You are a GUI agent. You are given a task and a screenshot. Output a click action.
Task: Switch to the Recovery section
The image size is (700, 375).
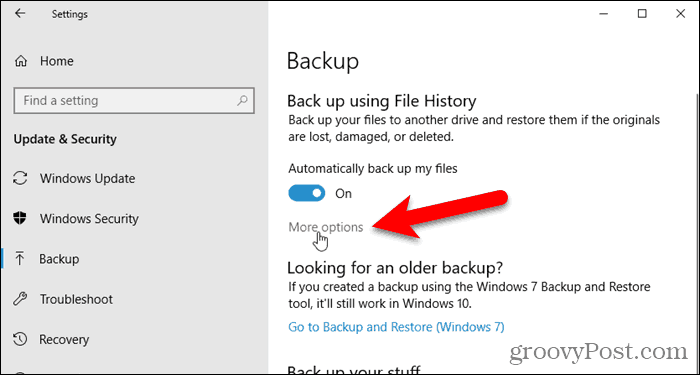tap(64, 339)
